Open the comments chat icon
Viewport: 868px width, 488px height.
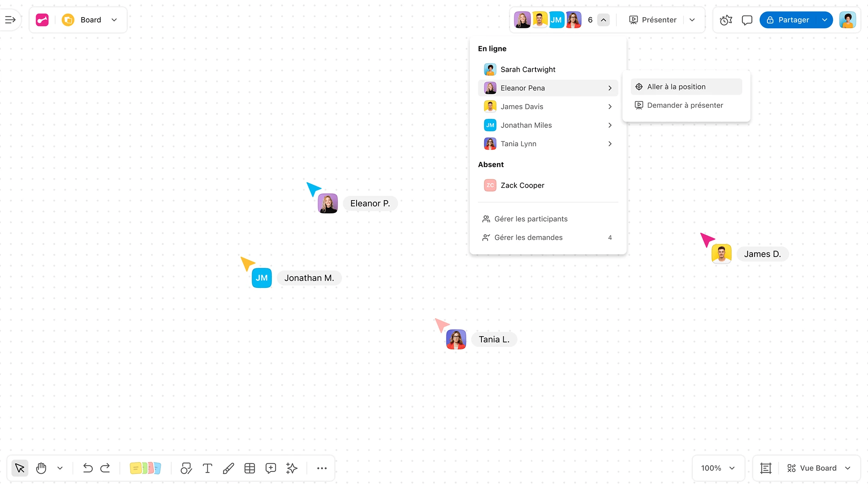747,20
